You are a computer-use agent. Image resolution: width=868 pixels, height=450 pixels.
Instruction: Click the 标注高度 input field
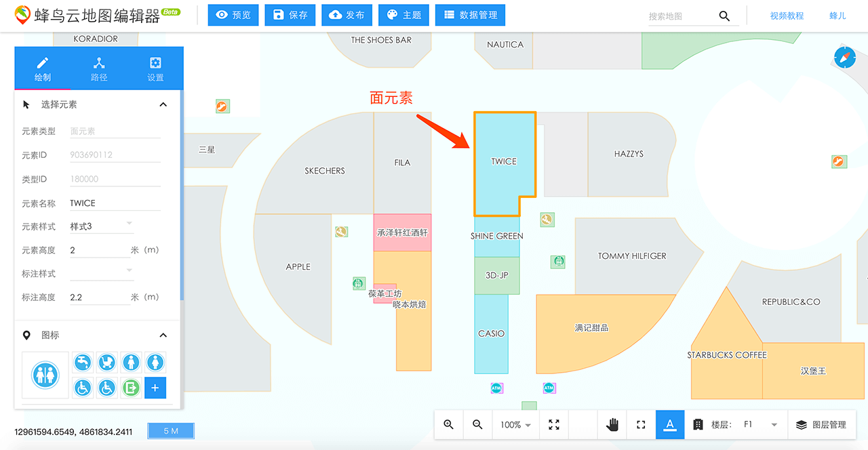coord(100,297)
